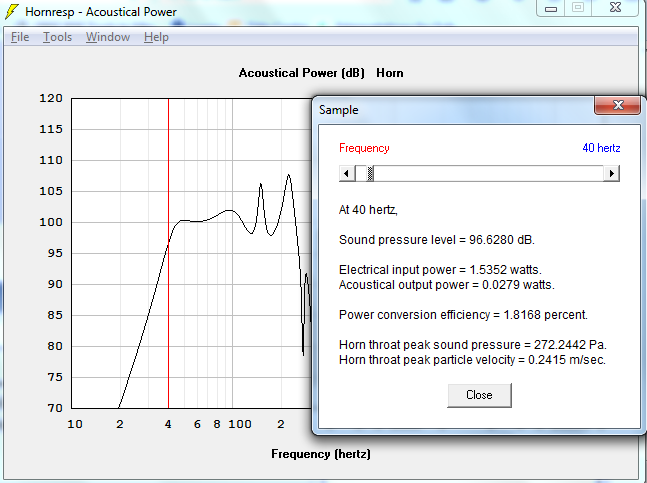Click the frequency slider track right of thumb
The width and height of the screenshot is (647, 483).
pos(489,173)
